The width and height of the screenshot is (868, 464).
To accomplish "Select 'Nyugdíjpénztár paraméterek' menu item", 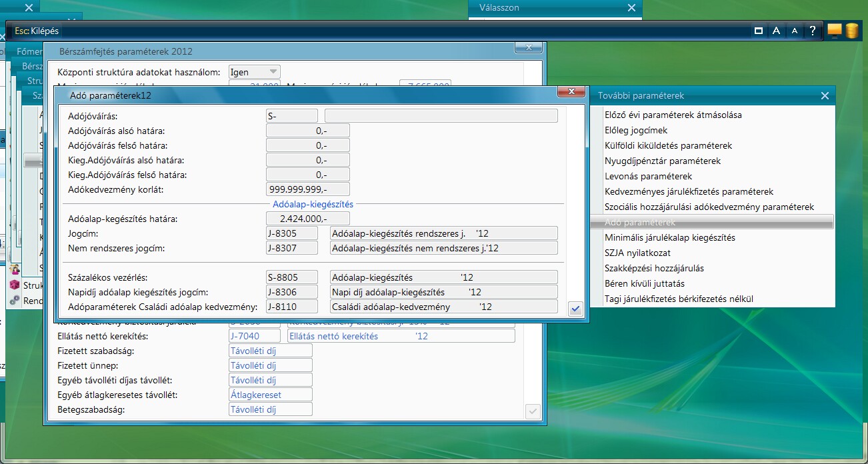I will click(662, 161).
